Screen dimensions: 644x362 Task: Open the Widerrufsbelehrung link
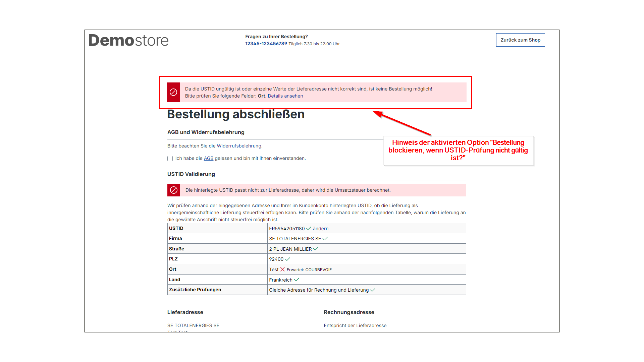click(x=239, y=146)
